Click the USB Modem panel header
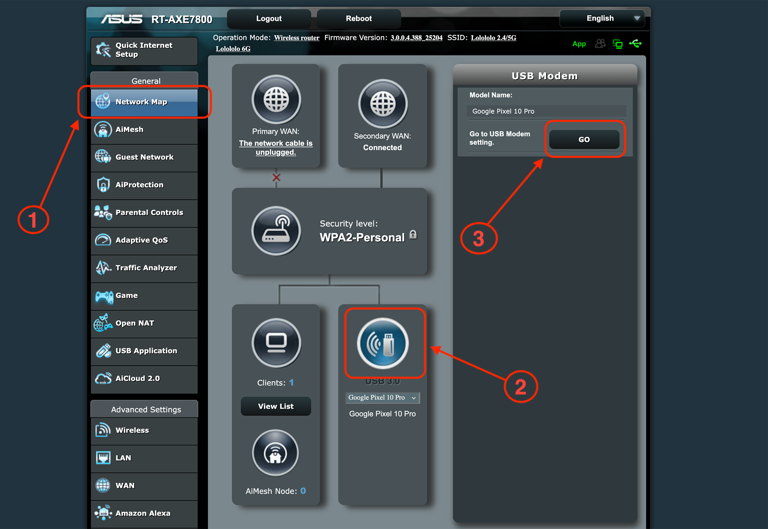Screen dimensions: 768x529 point(545,75)
